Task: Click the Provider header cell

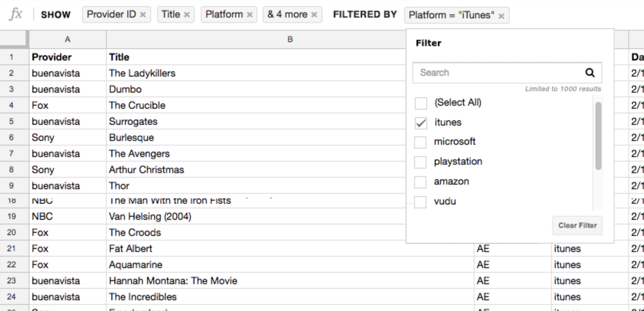Action: [x=68, y=57]
